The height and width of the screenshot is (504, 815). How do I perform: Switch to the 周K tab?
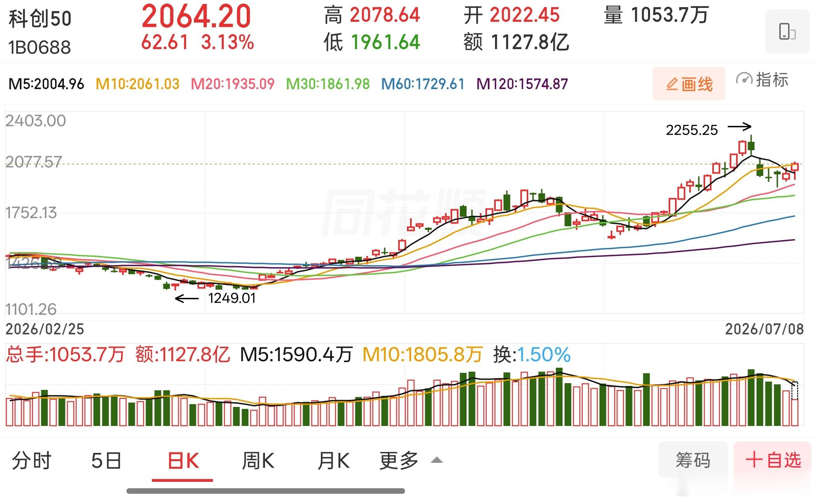pyautogui.click(x=258, y=461)
